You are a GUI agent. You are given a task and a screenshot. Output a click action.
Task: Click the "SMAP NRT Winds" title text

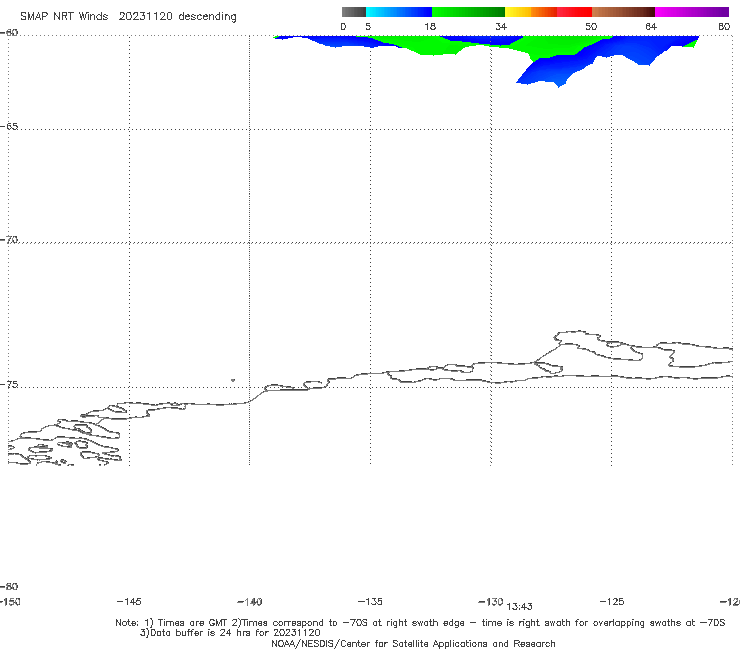tap(64, 16)
